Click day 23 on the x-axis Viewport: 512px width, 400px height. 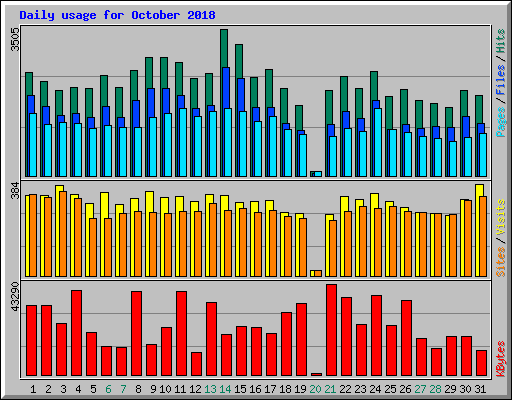click(360, 389)
